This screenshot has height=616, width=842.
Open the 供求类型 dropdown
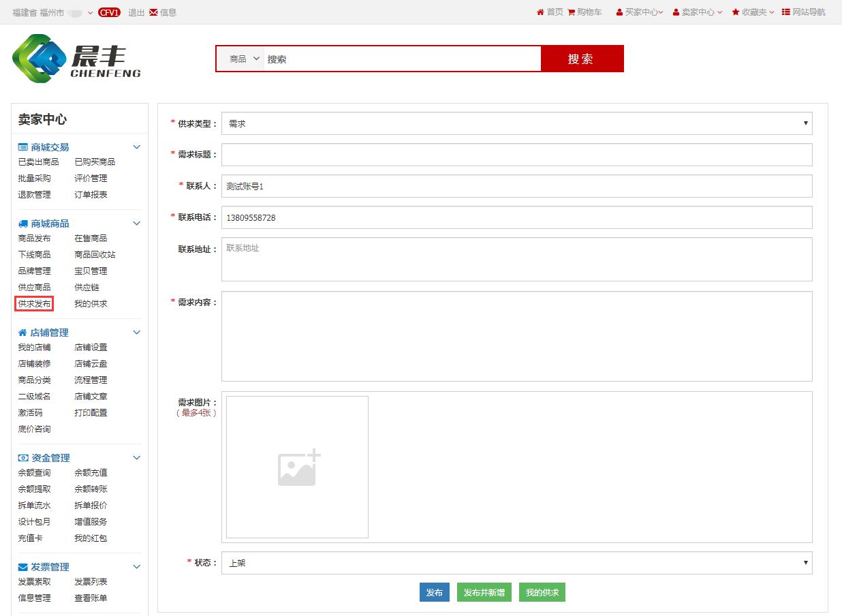pos(516,123)
